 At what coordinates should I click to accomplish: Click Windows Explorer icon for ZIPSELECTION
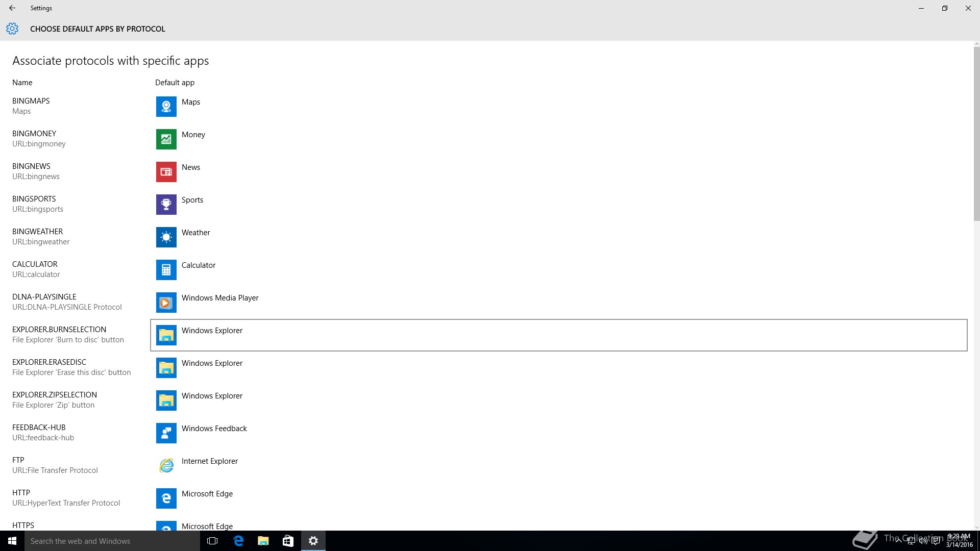point(166,400)
